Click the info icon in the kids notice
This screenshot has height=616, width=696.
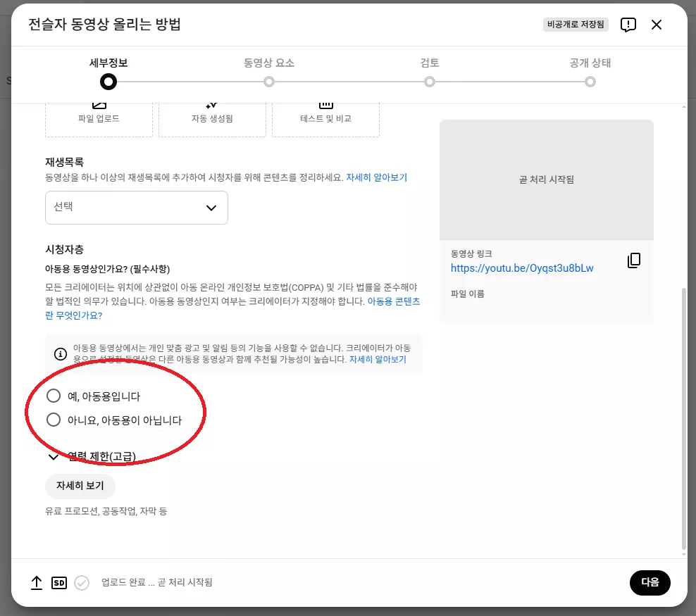click(61, 354)
